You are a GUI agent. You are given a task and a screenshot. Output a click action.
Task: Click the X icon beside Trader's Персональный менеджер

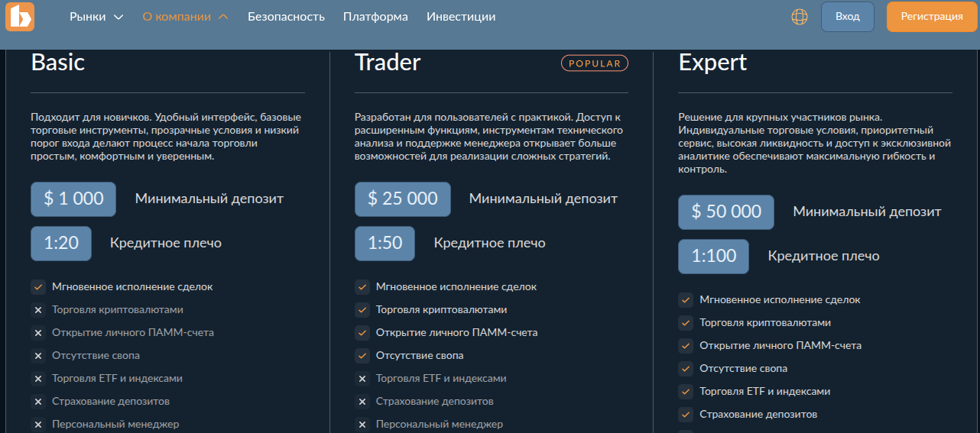tap(362, 425)
